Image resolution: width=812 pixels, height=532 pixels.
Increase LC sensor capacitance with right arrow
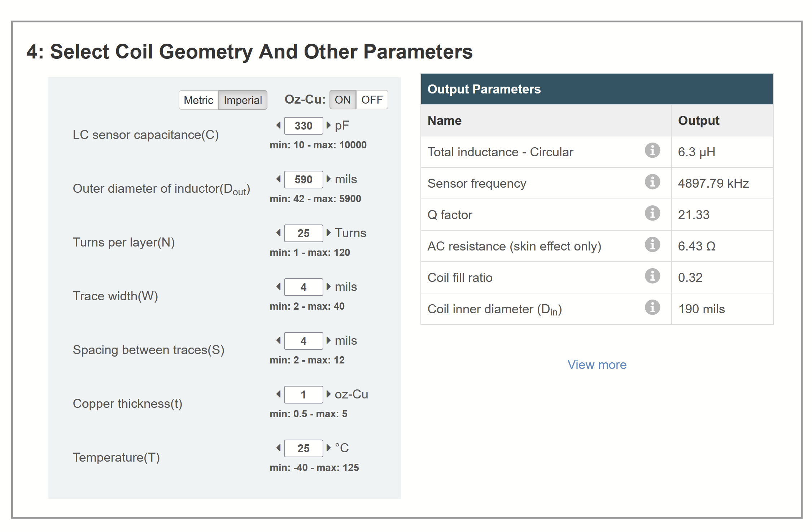pos(328,125)
